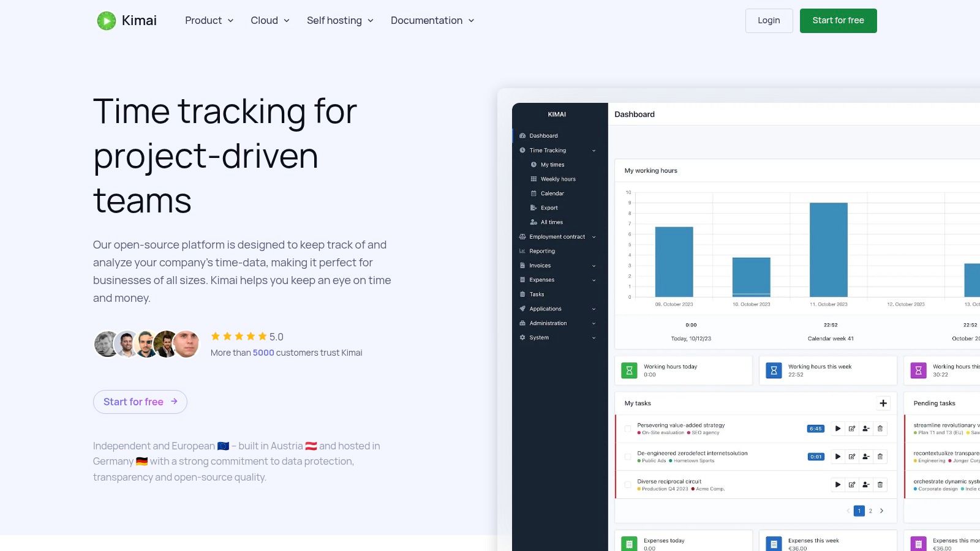Click the green Start for free button

tap(838, 20)
